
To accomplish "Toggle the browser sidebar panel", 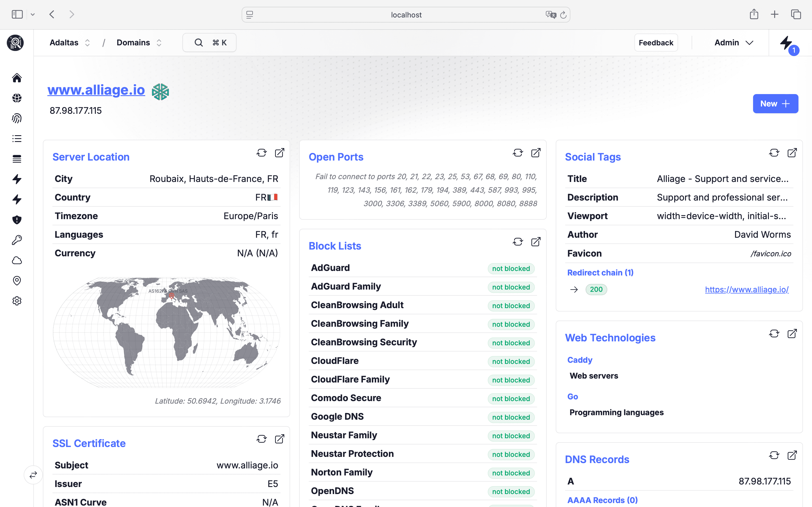I will [17, 14].
